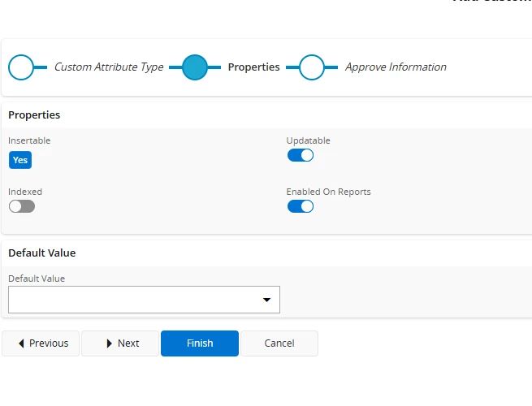Click the left arrow icon on Previous
The height and width of the screenshot is (406, 532).
(21, 343)
